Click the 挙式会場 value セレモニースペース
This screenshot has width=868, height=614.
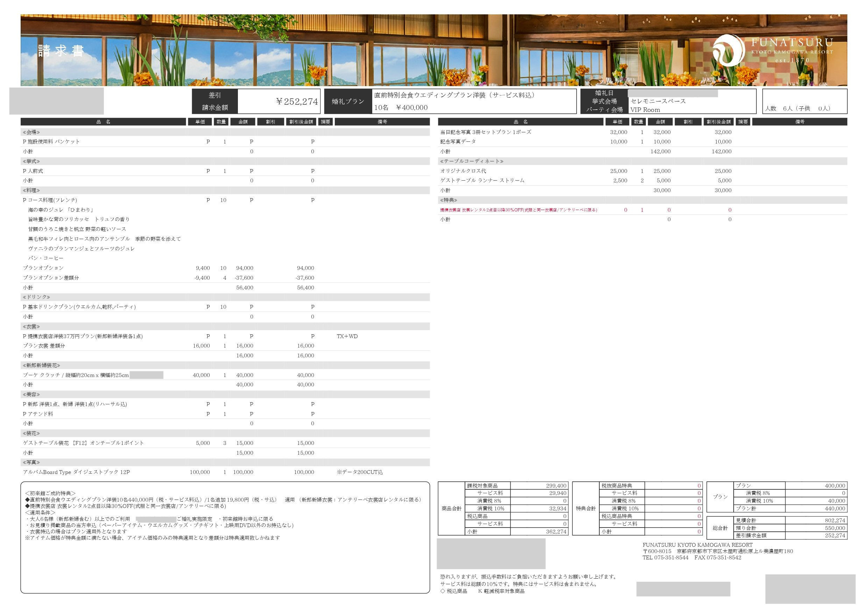point(658,101)
